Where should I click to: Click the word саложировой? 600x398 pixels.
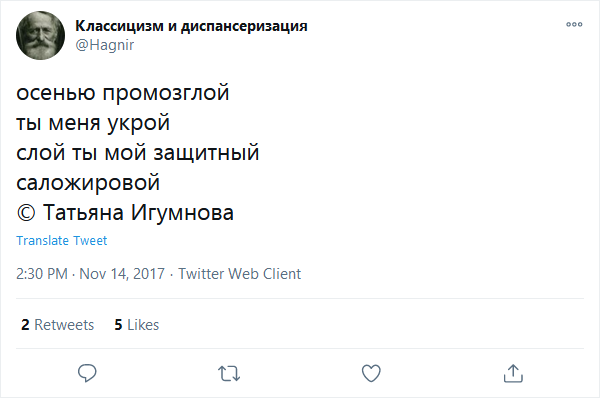pos(88,183)
